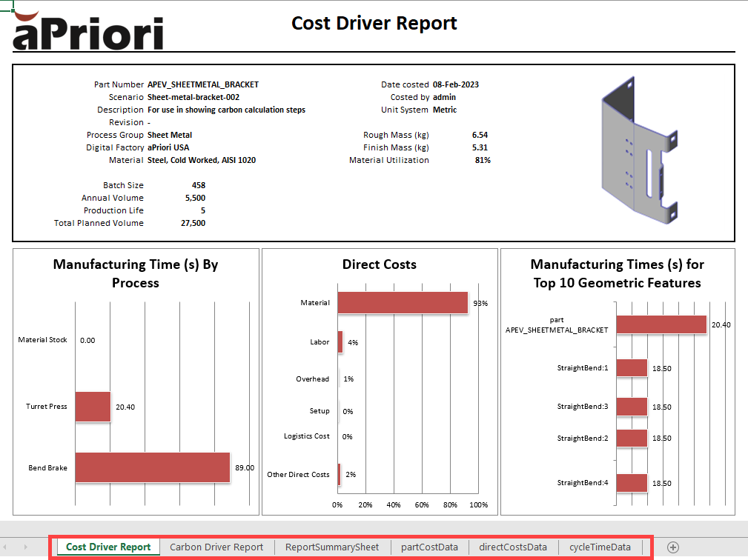Click the Setup axis label in Direct Costs

pyautogui.click(x=319, y=411)
